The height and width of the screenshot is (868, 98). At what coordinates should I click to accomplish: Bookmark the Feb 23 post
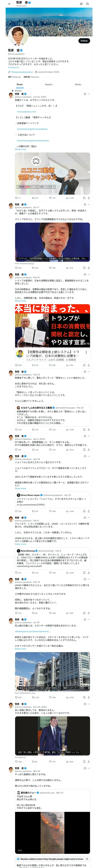tap(84, 430)
